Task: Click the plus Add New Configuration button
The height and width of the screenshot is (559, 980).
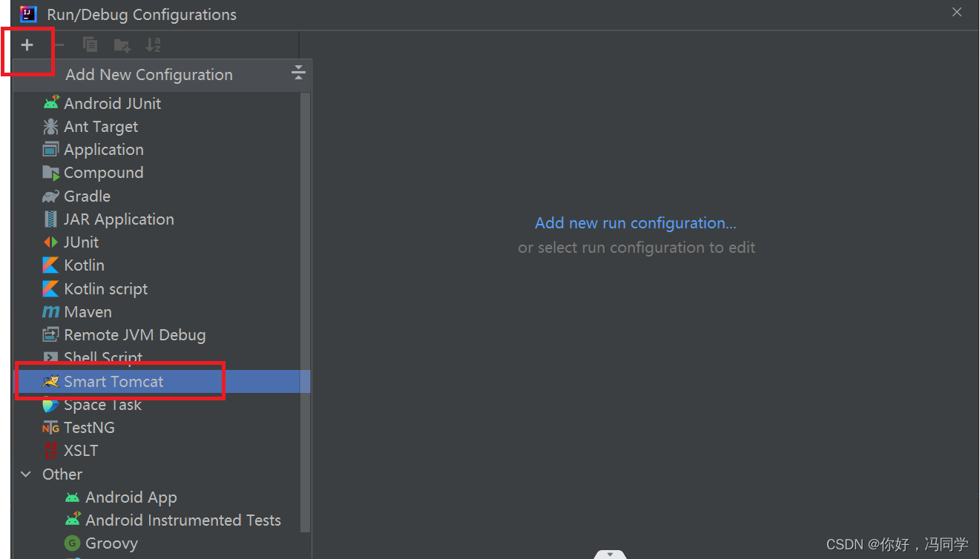Action: tap(27, 45)
